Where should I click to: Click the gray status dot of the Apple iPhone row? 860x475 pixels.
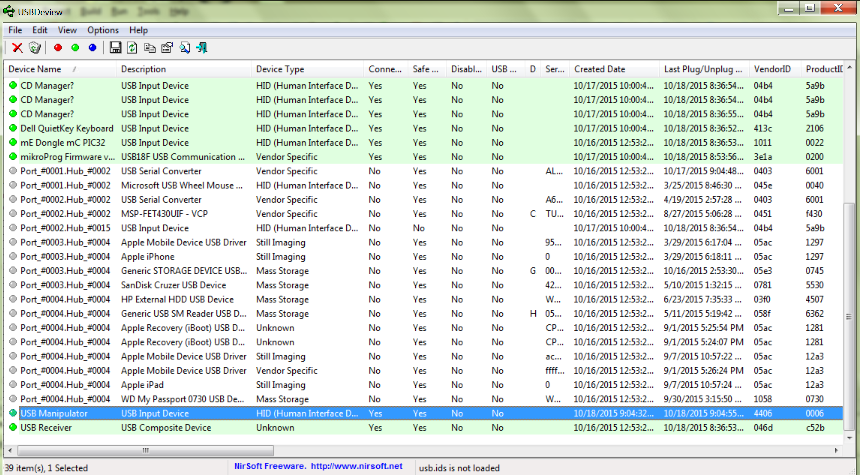13,257
